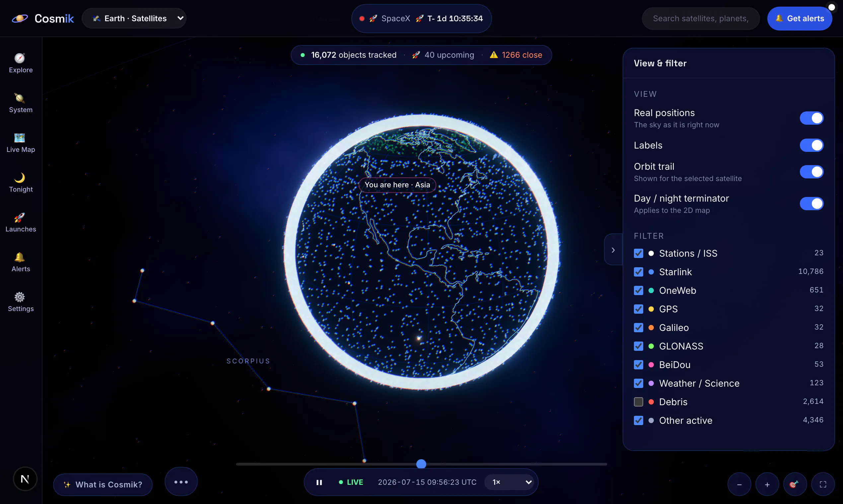843x504 pixels.
Task: Click 16,072 objects tracked stat
Action: click(x=353, y=55)
